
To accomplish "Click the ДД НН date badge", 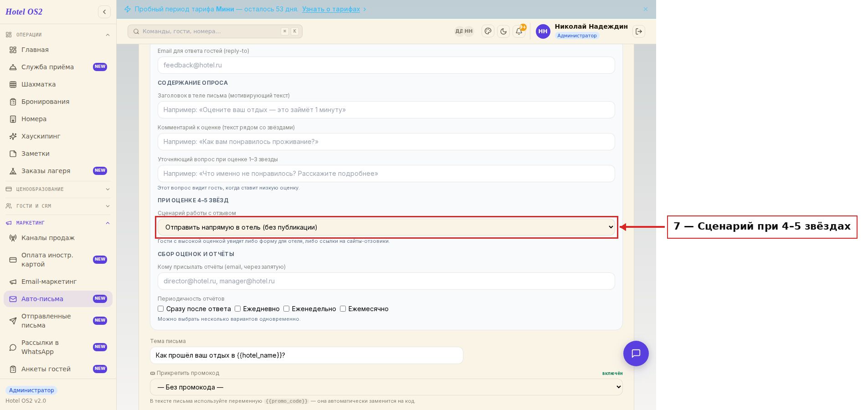I will (x=464, y=31).
